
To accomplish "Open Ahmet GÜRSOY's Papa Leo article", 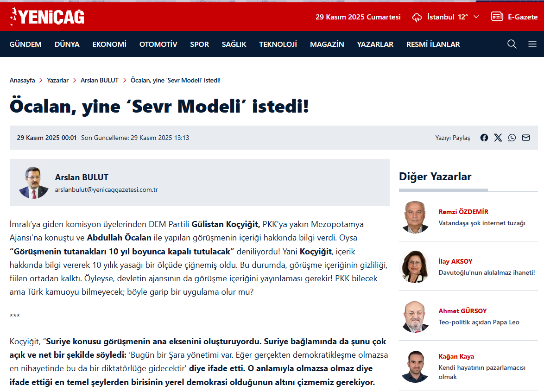I will 479,322.
